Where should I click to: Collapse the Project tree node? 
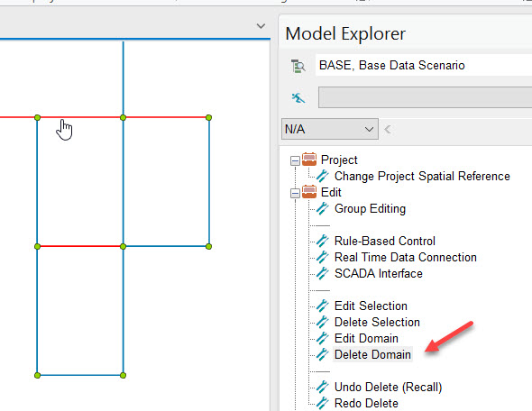tap(295, 160)
